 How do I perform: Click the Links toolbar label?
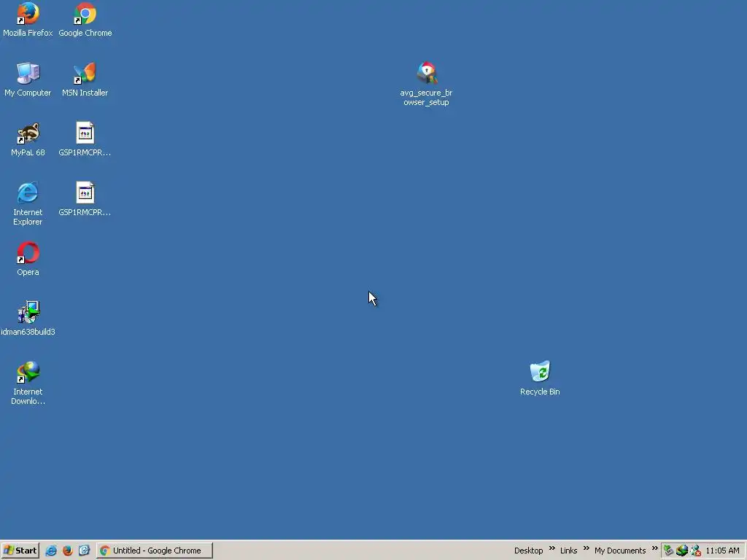(568, 551)
